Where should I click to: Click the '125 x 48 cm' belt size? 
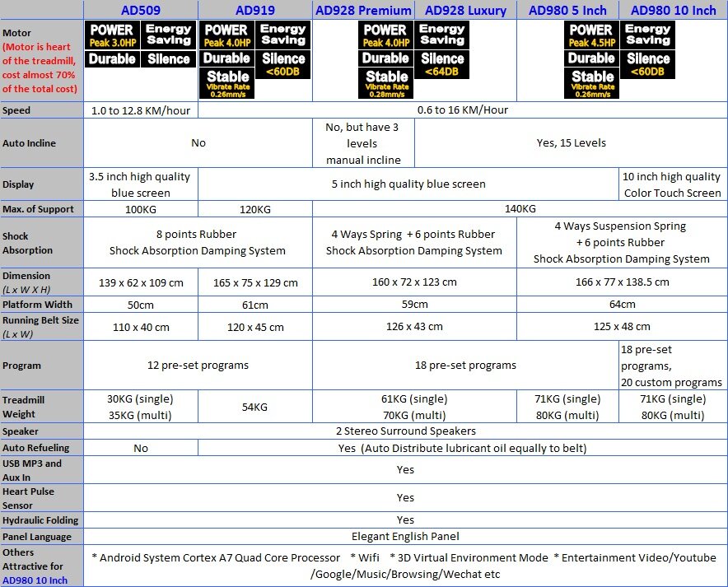[x=622, y=327]
